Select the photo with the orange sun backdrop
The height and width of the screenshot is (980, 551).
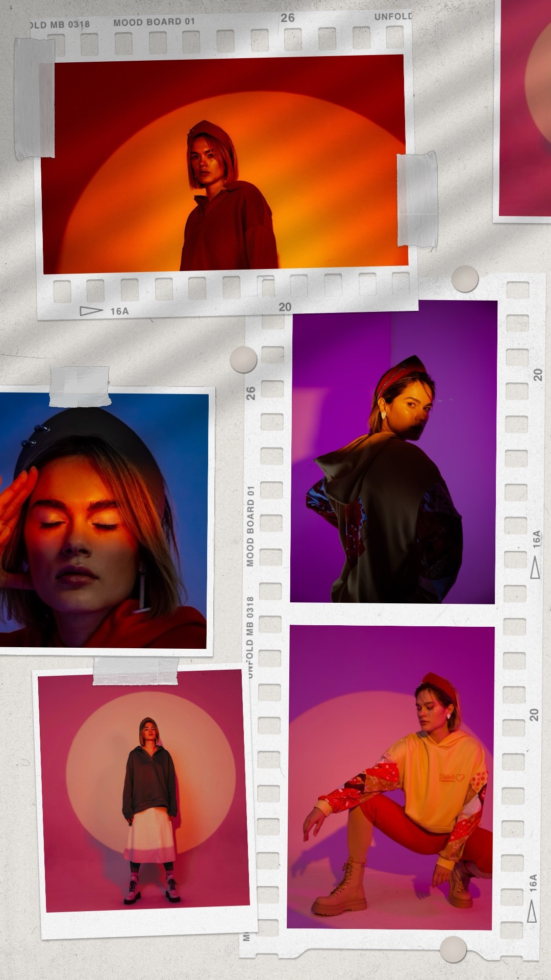(226, 164)
